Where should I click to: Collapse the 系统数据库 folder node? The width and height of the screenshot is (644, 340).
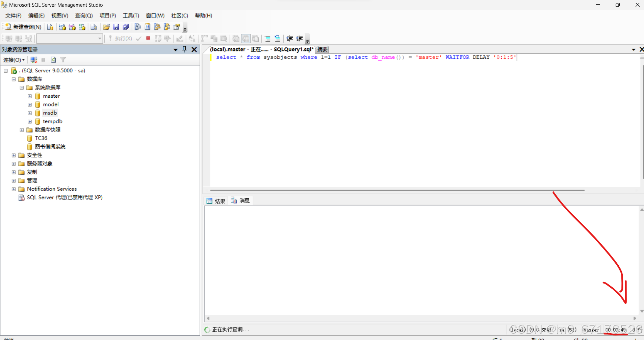click(22, 88)
